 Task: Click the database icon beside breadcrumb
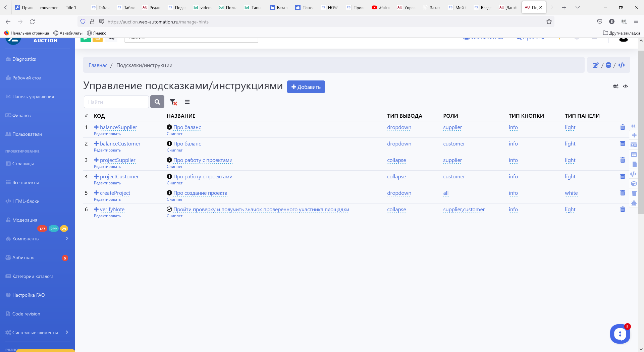[608, 65]
